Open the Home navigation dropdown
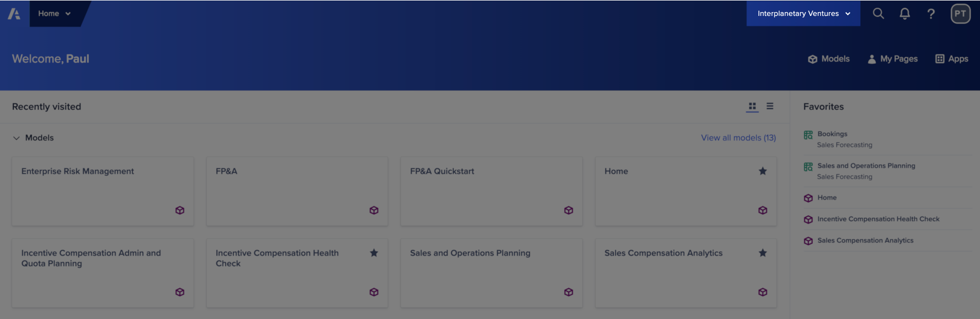Viewport: 980px width, 319px height. point(54,14)
